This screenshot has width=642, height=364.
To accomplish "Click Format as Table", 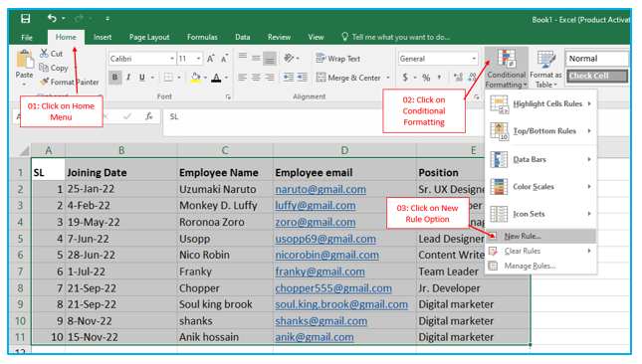I will tap(545, 69).
